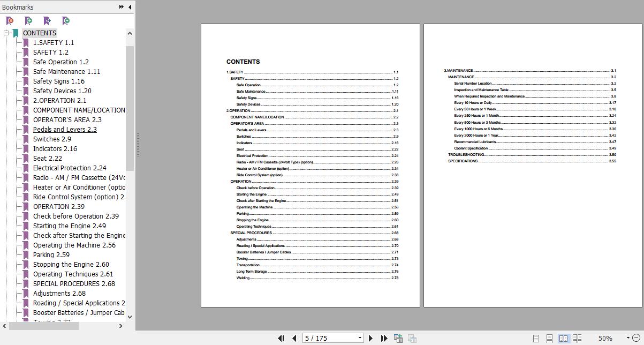Toggle two-page facing layout
This screenshot has height=345, width=644.
pos(563,339)
